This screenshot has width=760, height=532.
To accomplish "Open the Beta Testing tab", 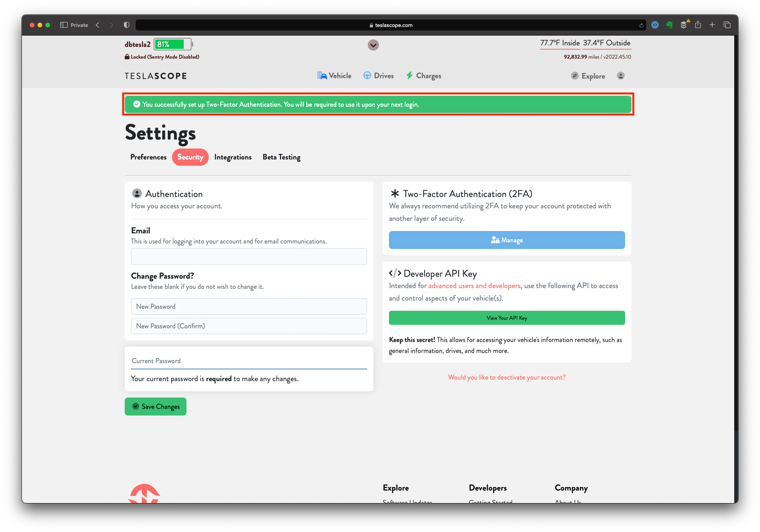I will coord(281,157).
